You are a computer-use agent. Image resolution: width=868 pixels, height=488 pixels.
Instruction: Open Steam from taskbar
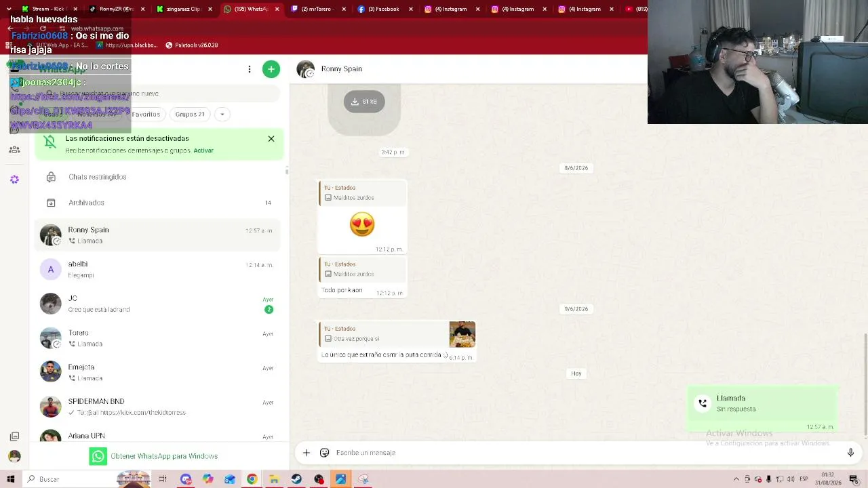pyautogui.click(x=296, y=479)
